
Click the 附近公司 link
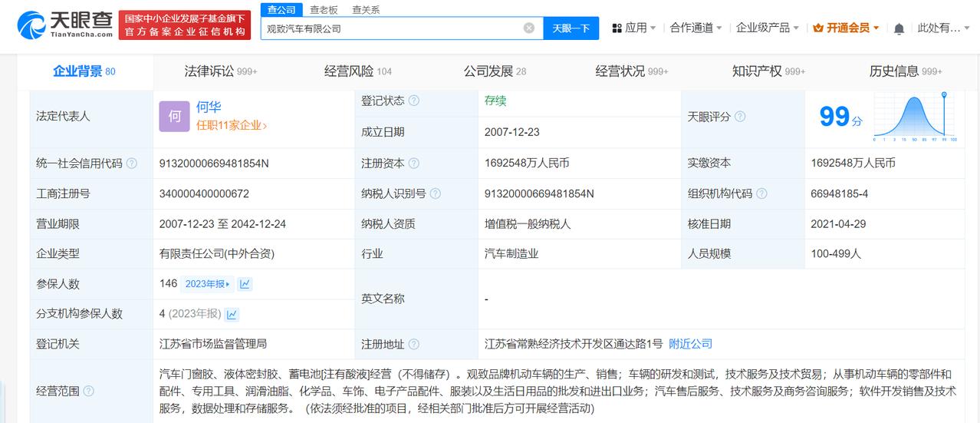point(690,344)
